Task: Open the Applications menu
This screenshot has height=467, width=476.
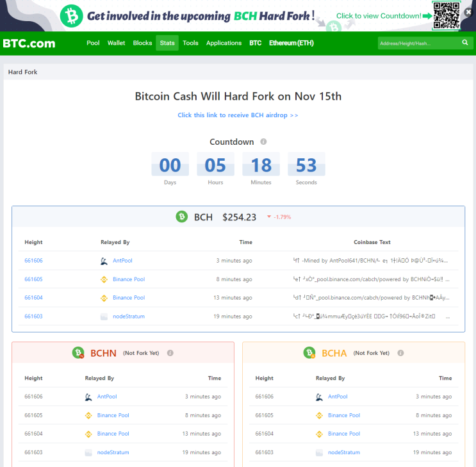Action: [224, 43]
